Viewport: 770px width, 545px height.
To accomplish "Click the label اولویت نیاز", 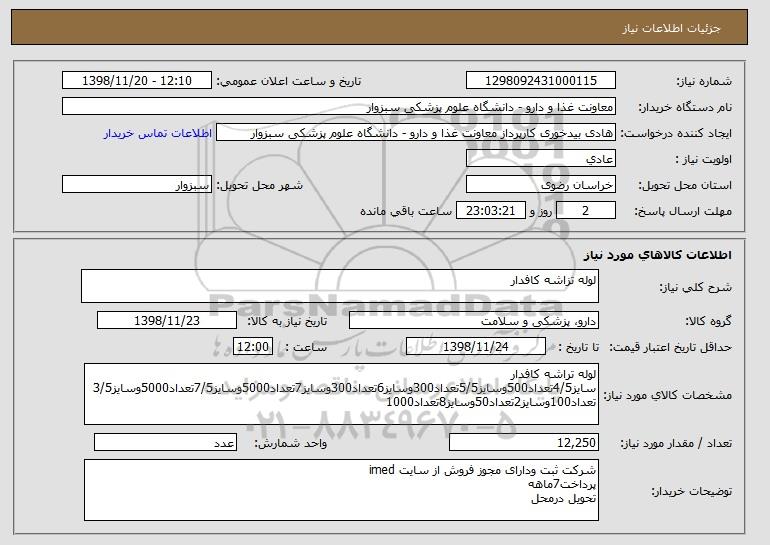I will (x=704, y=160).
